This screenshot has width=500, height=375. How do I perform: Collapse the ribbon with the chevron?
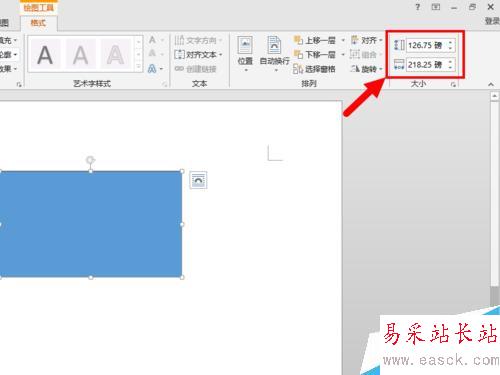point(491,85)
